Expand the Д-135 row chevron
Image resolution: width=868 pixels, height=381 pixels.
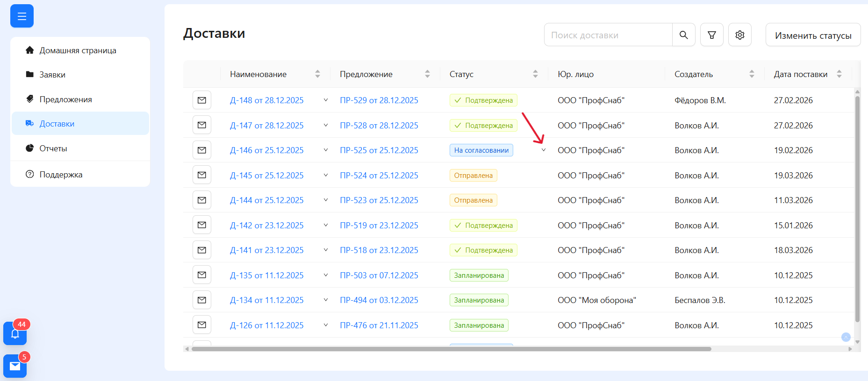click(326, 275)
